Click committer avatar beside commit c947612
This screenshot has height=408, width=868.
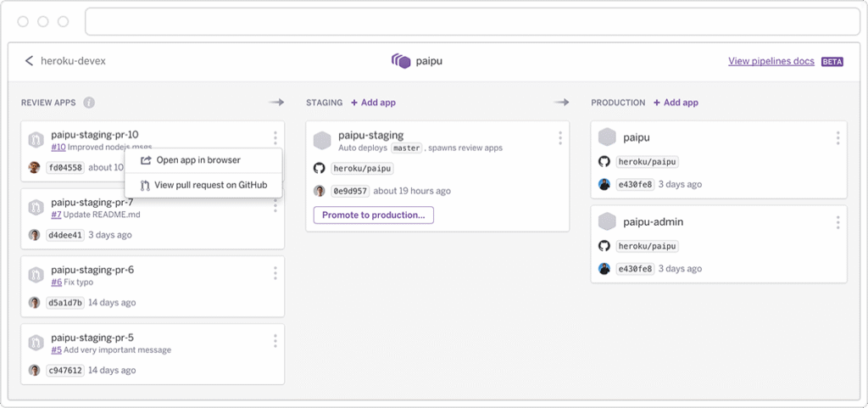pos(35,370)
